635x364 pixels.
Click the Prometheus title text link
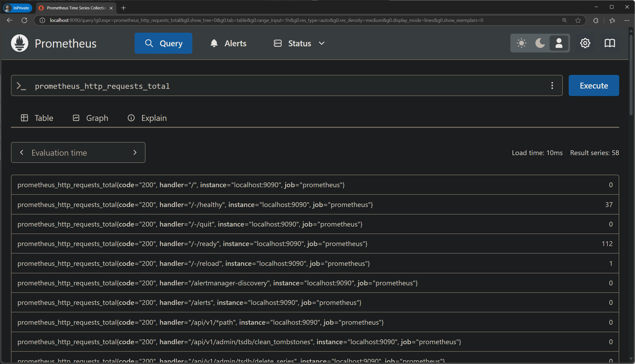tap(66, 43)
